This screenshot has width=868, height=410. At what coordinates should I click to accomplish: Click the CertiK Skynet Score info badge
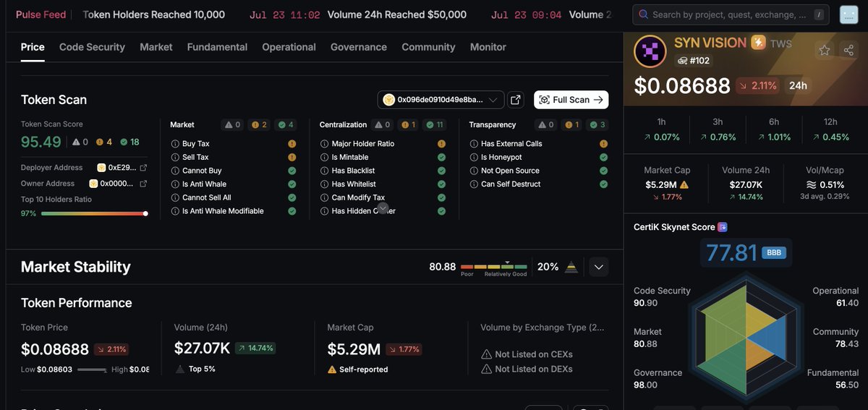pos(722,227)
